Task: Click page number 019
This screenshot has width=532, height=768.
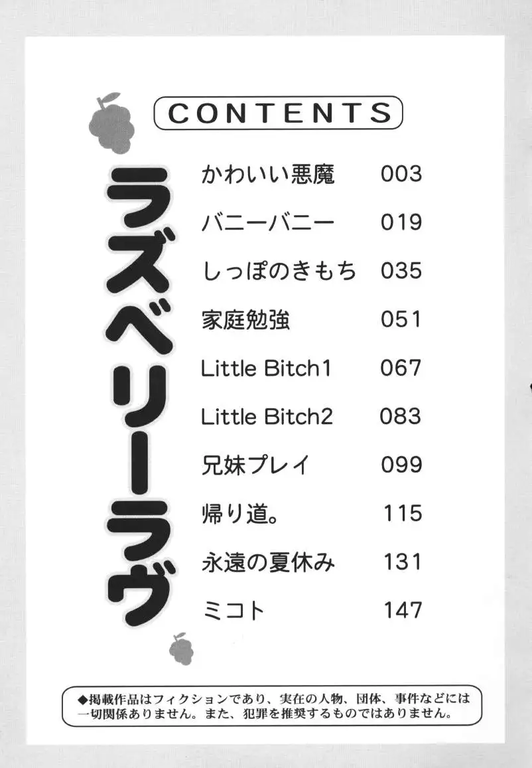Action: click(401, 222)
